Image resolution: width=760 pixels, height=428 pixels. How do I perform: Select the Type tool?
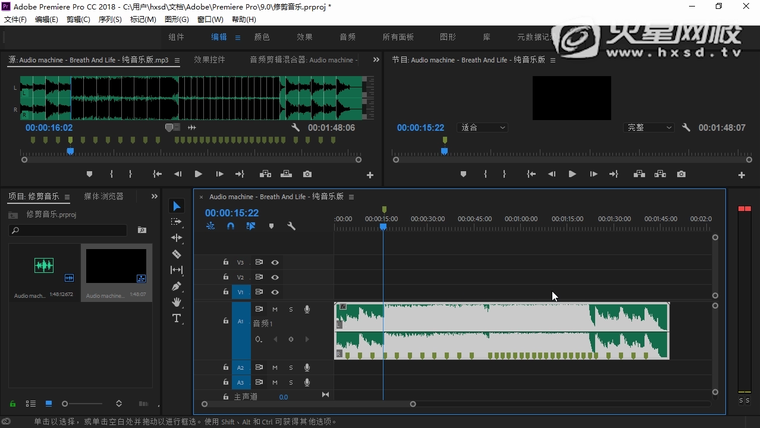click(x=177, y=318)
